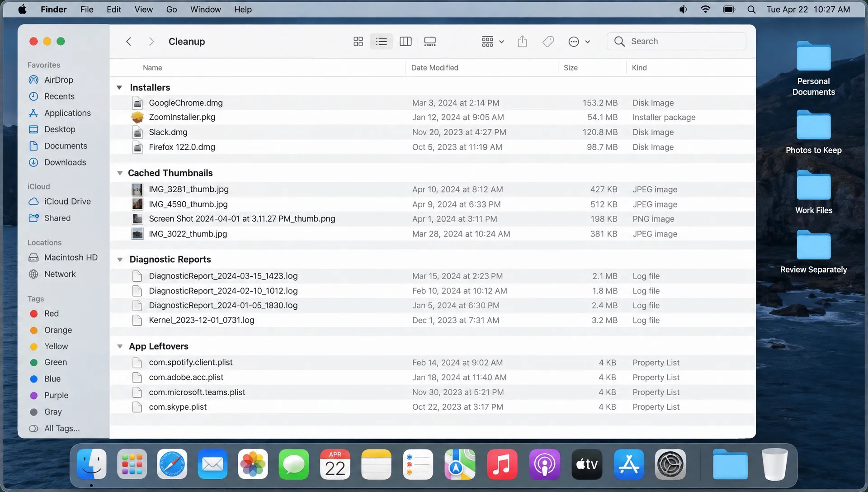Switch to icon view in toolbar
868x492 pixels.
click(358, 42)
